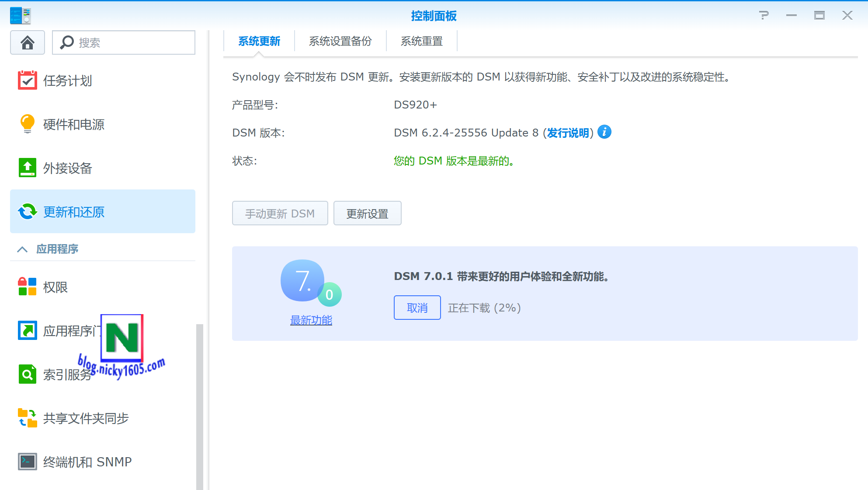Image resolution: width=868 pixels, height=490 pixels.
Task: Select 任务计划 in the sidebar
Action: 103,80
